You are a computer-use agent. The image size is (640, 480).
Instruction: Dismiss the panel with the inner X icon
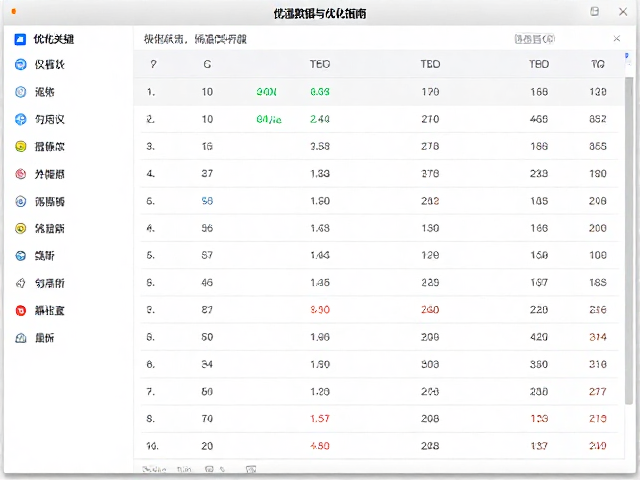click(617, 39)
